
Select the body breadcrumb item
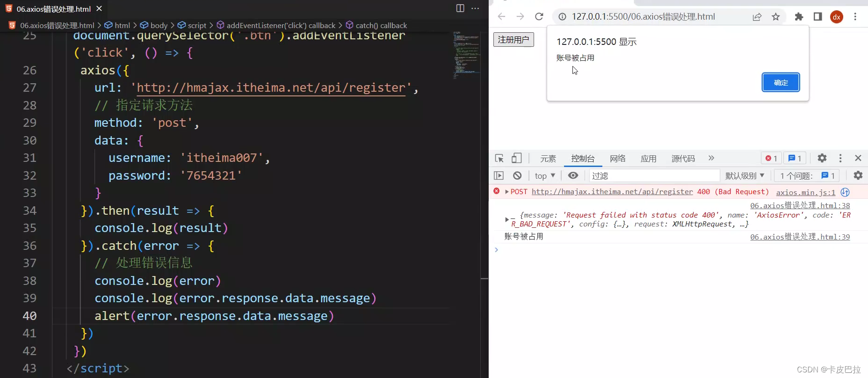click(154, 25)
